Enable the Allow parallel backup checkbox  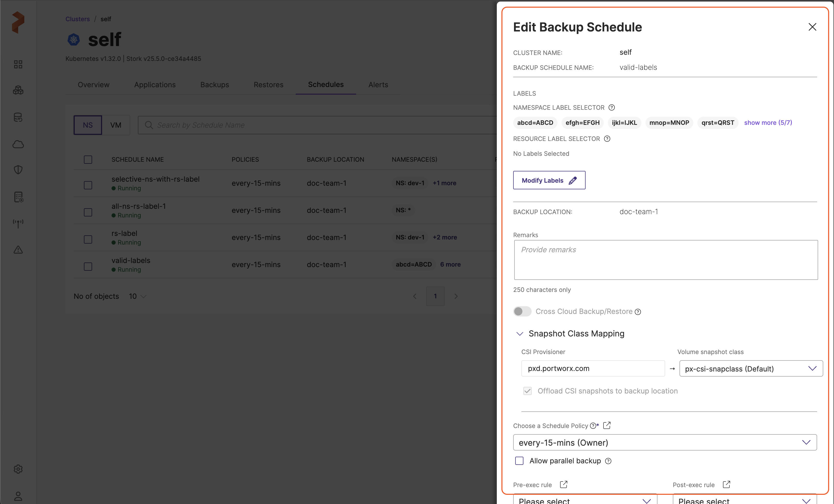519,461
